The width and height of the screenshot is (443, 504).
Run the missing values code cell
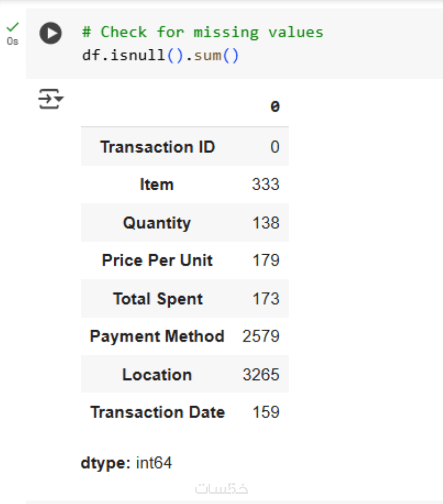pos(51,34)
